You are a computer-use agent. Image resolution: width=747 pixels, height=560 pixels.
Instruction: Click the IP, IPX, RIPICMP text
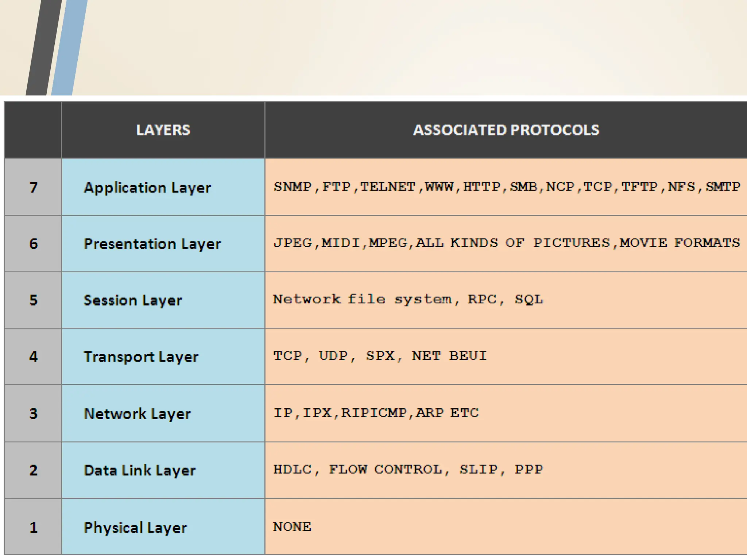(376, 413)
